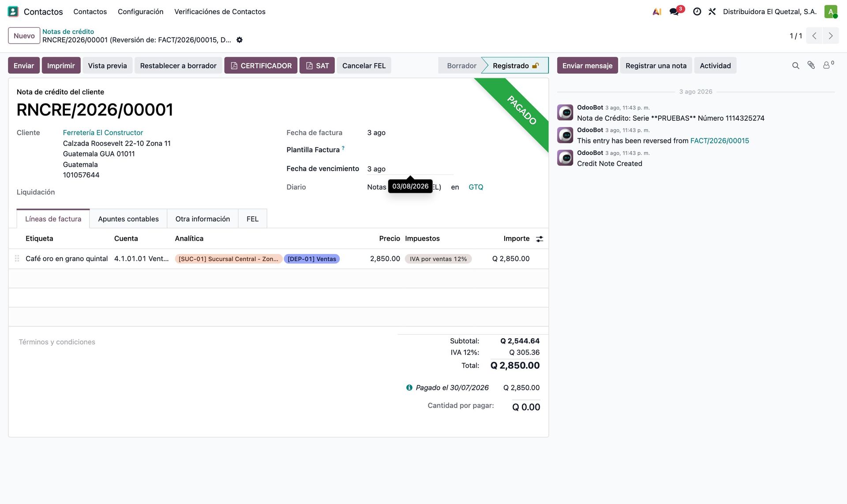Open the Configuración menu

tap(140, 11)
